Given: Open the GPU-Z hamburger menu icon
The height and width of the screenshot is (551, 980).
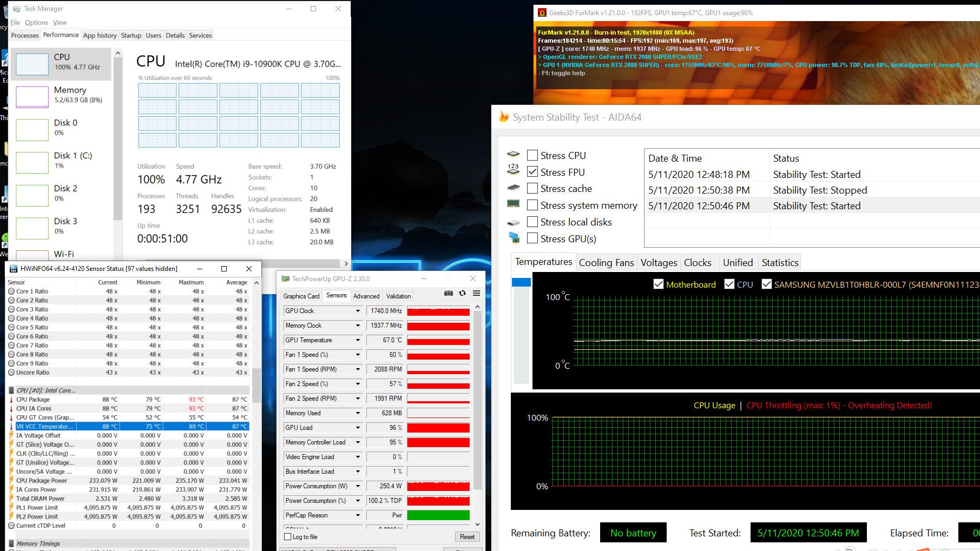Looking at the screenshot, I should point(476,293).
